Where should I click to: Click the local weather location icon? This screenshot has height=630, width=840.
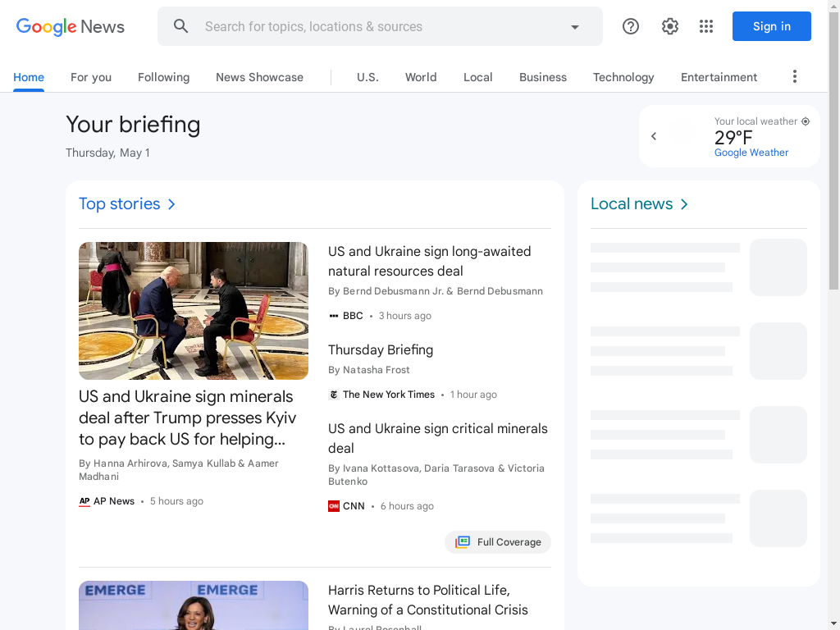point(806,121)
